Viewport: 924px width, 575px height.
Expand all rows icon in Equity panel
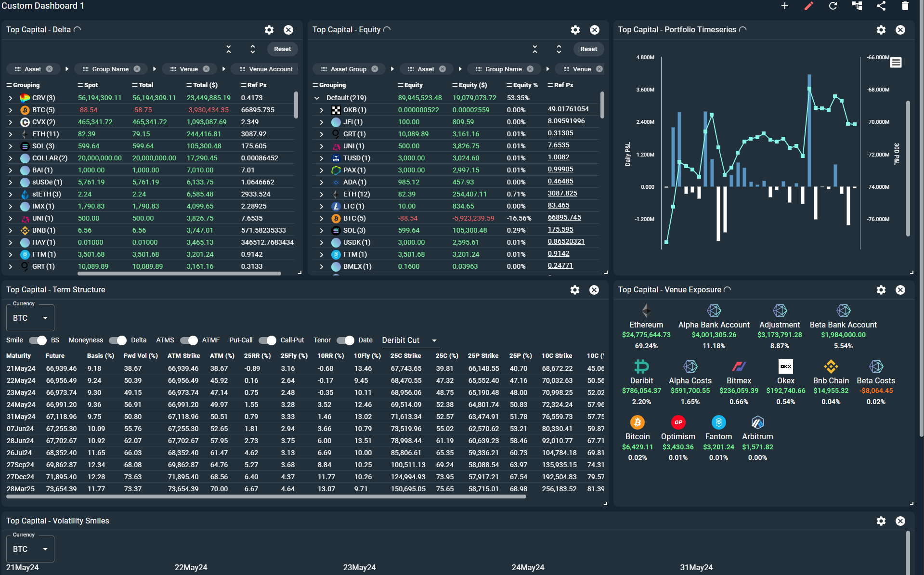tap(559, 49)
